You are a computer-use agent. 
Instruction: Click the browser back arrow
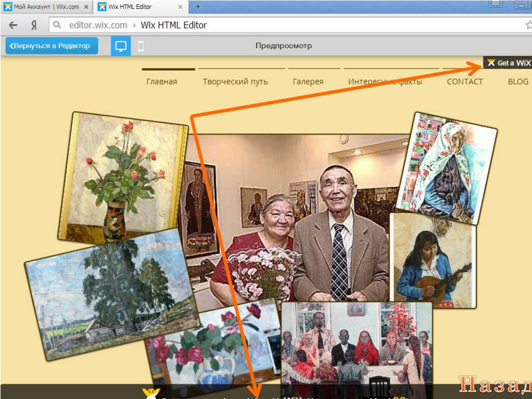click(13, 25)
